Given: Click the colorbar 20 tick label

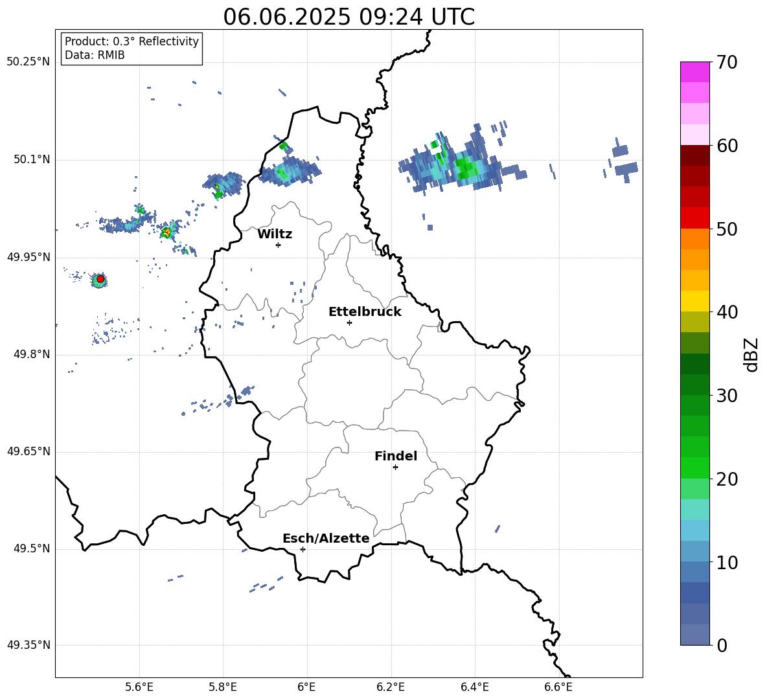Looking at the screenshot, I should (727, 479).
